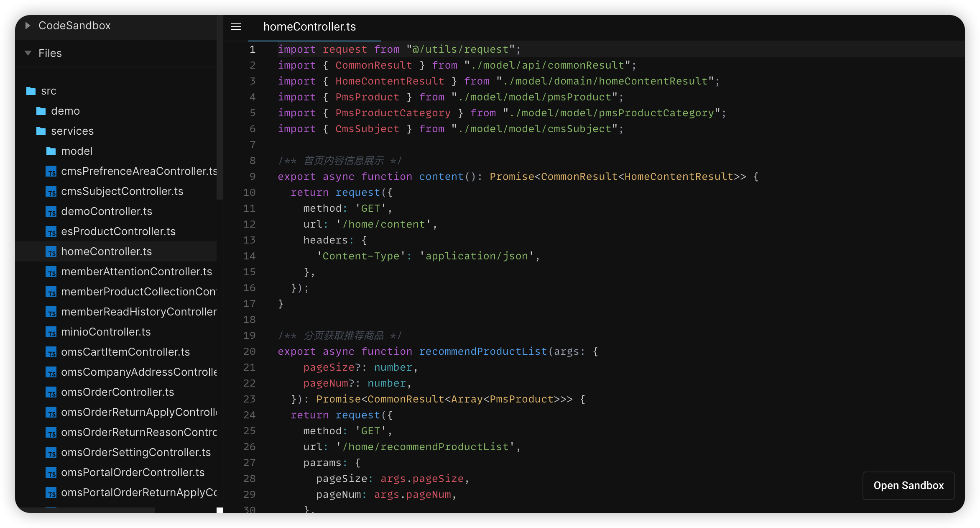The image size is (980, 528).
Task: Open the hamburger menu above the editor
Action: click(x=236, y=27)
